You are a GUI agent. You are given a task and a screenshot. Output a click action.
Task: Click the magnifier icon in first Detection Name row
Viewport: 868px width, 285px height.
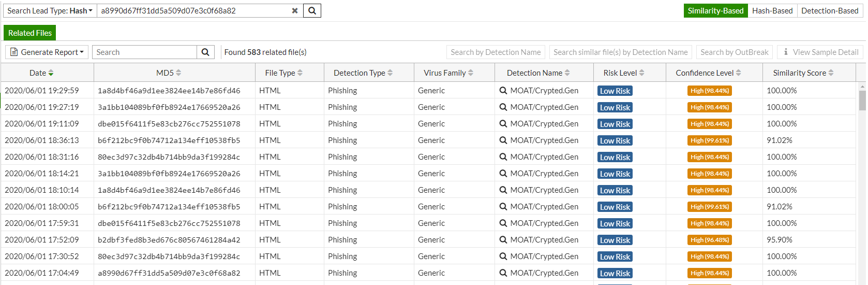click(503, 91)
